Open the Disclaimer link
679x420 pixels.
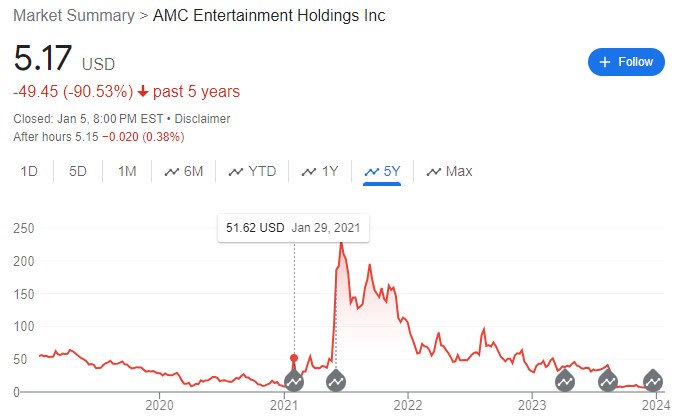click(x=203, y=118)
